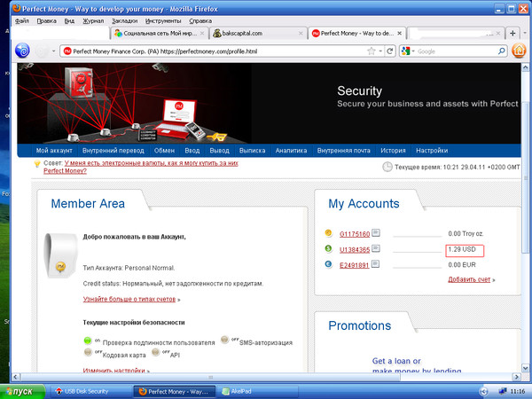This screenshot has width=532, height=399.
Task: Open the Справка menu
Action: click(200, 21)
